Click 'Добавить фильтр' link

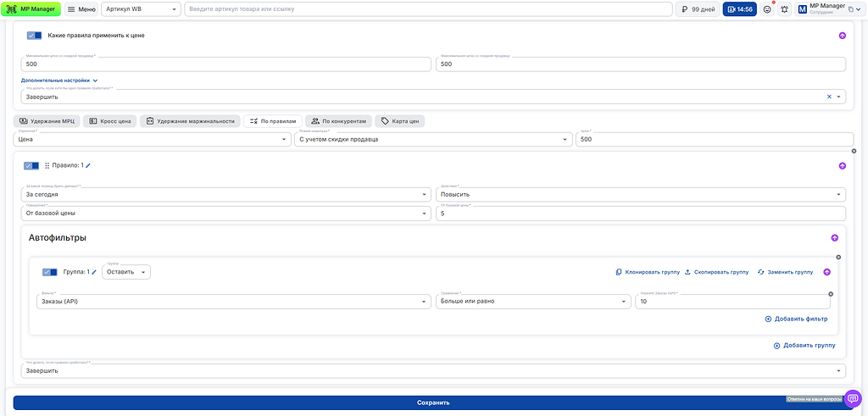point(796,319)
